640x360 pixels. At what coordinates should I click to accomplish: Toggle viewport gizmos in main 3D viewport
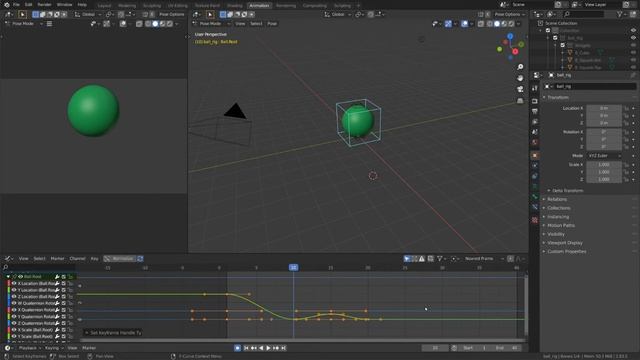click(448, 24)
